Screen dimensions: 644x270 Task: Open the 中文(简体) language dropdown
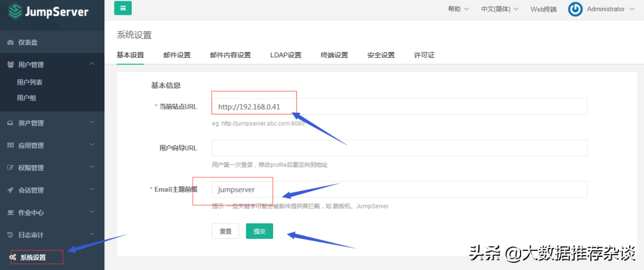[499, 9]
